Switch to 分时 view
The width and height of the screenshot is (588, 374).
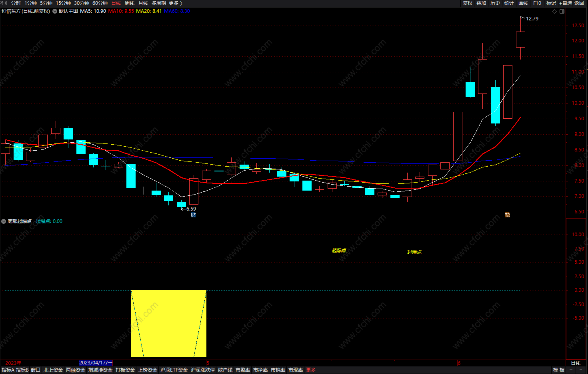click(x=16, y=3)
